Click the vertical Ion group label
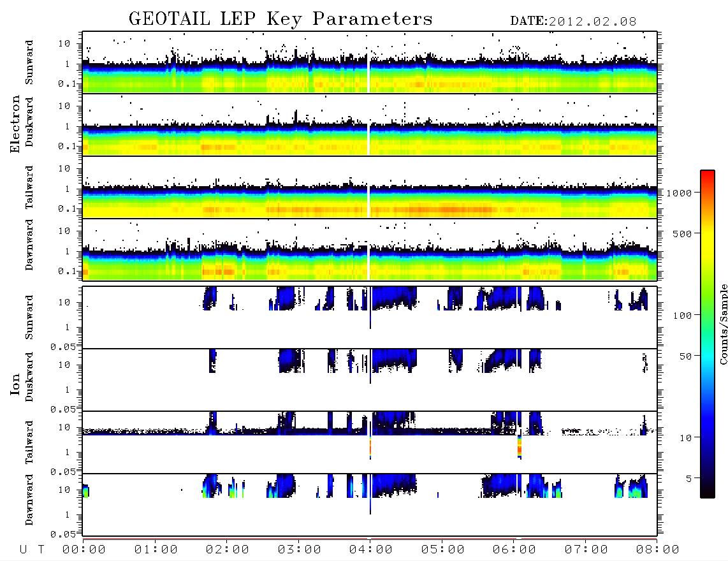 point(15,384)
